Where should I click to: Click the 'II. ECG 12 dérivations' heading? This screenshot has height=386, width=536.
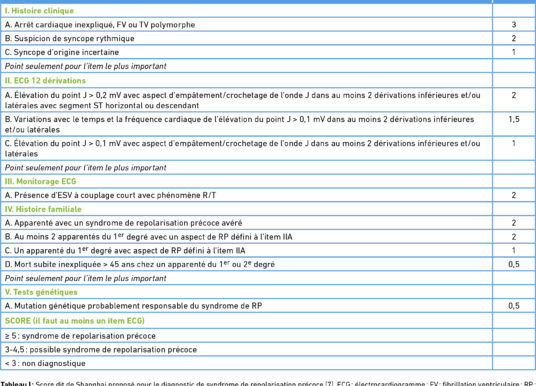(x=45, y=81)
